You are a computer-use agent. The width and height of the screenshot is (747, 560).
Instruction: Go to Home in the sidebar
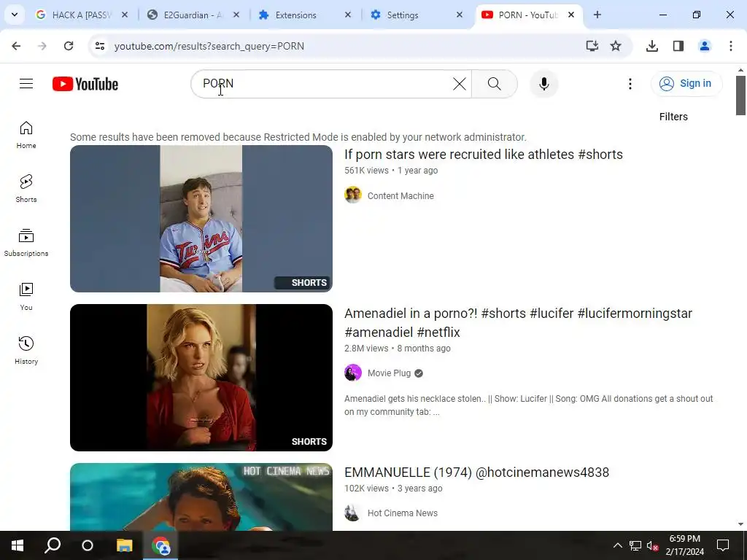(26, 135)
